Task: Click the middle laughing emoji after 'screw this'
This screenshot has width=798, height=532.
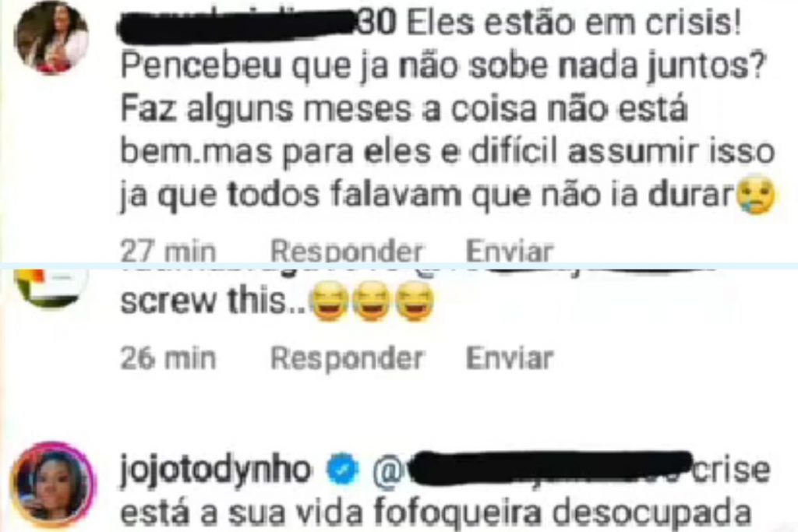Action: (x=372, y=303)
